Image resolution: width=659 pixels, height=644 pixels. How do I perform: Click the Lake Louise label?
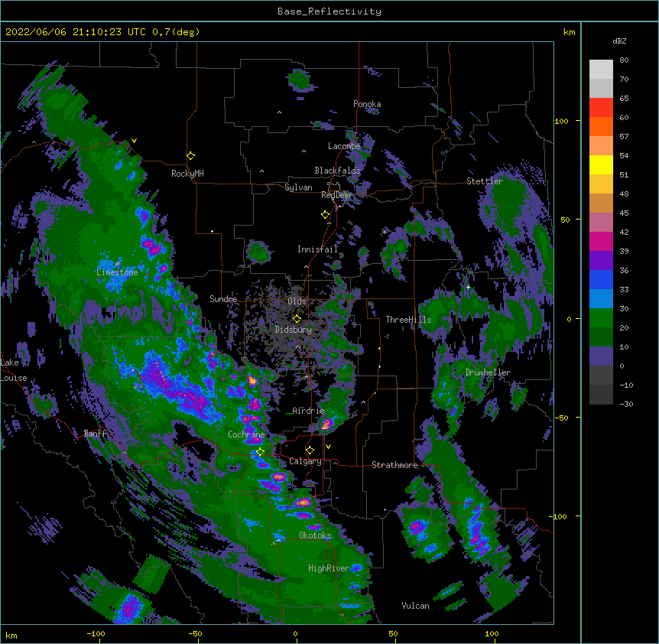pos(14,370)
